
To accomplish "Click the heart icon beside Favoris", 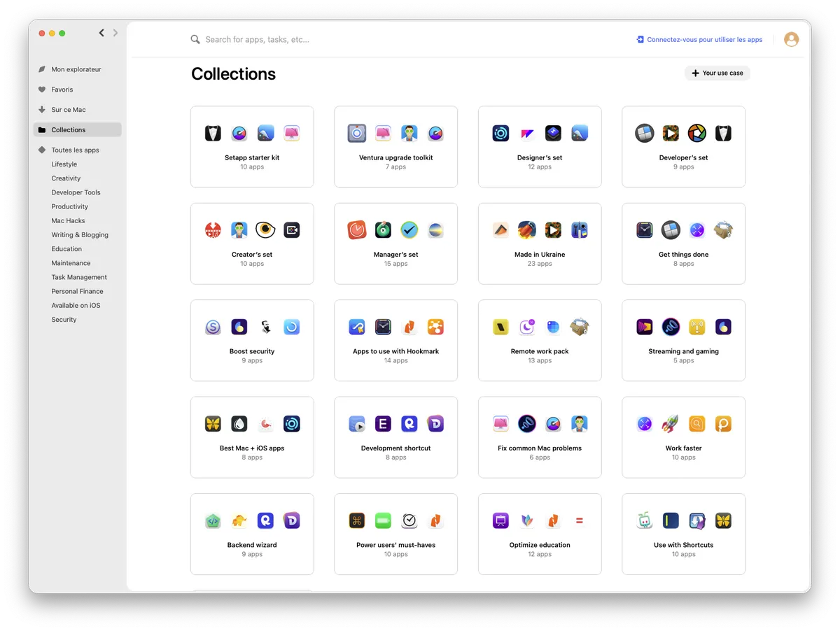I will [42, 90].
